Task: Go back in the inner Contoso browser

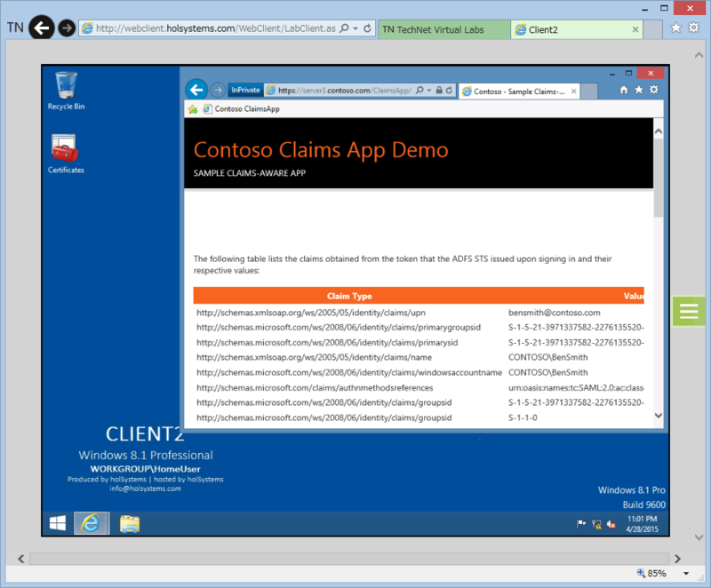Action: tap(196, 90)
